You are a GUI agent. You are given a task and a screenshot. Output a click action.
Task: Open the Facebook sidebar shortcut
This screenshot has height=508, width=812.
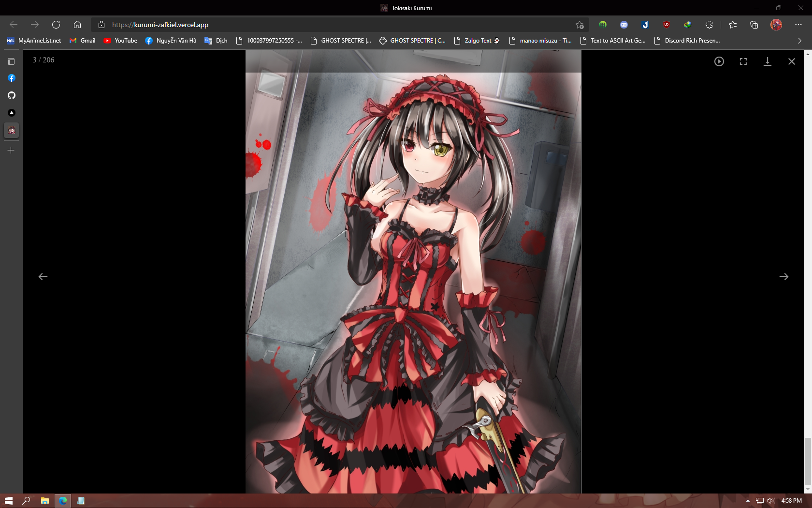pyautogui.click(x=11, y=78)
